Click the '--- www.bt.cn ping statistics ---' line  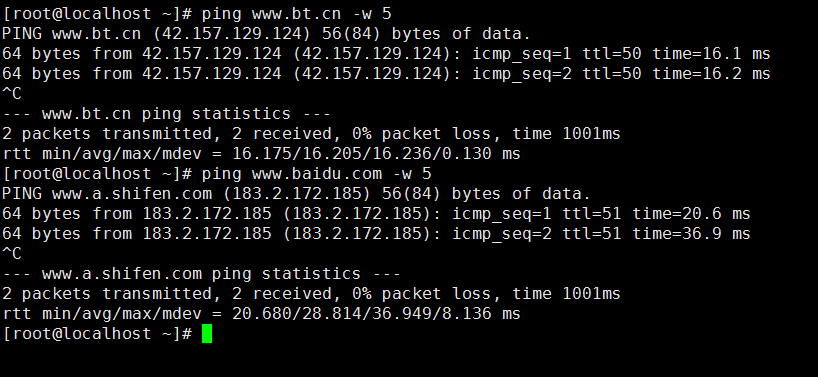tap(166, 114)
